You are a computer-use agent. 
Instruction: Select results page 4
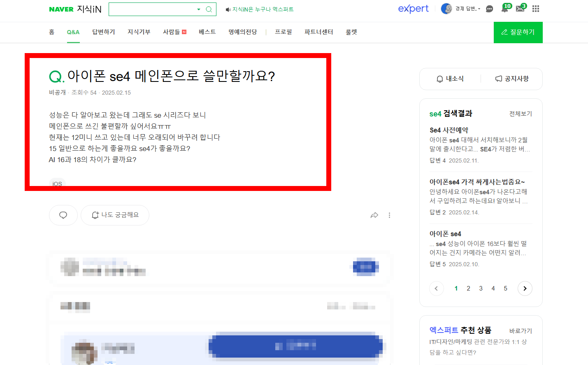pos(493,288)
